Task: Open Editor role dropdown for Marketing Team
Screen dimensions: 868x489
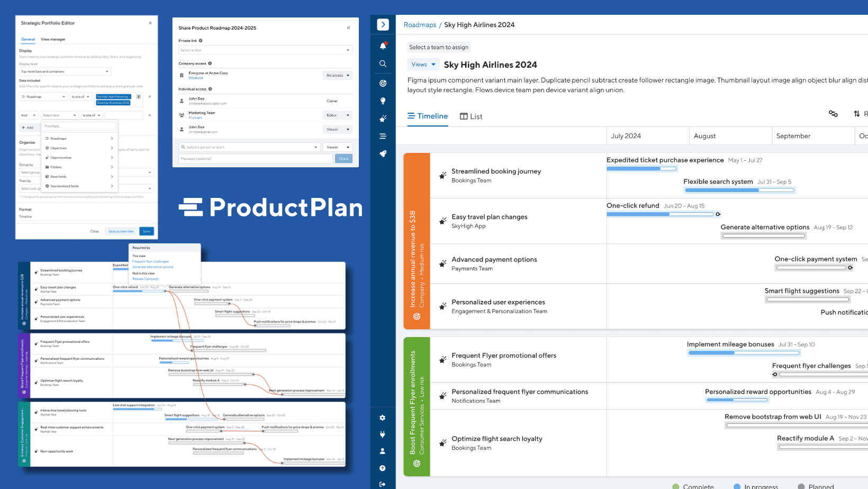Action: click(337, 115)
